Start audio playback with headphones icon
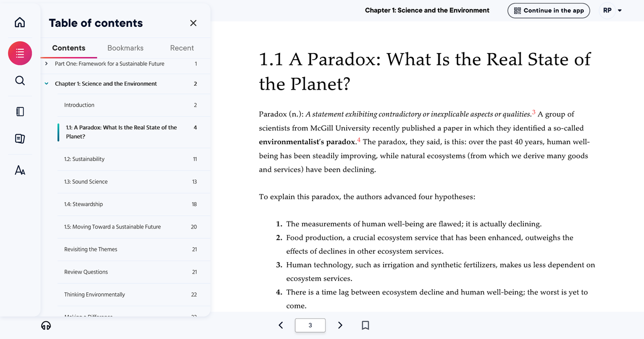644x339 pixels. pyautogui.click(x=47, y=326)
